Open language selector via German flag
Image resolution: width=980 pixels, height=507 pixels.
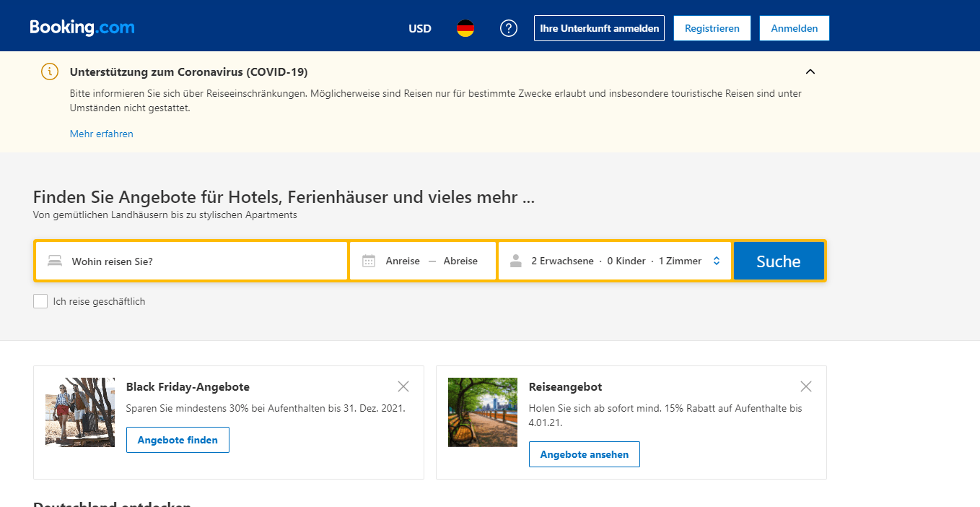(465, 29)
